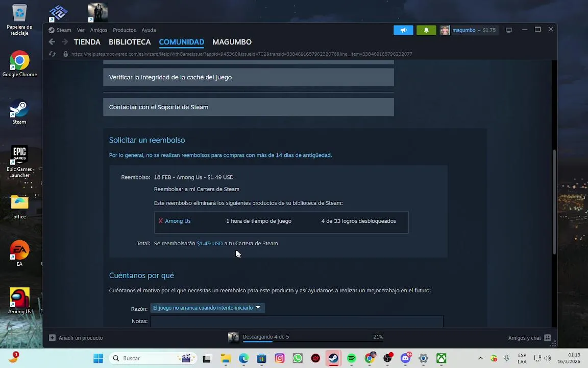Open the green notifications bell
Screen dimensions: 588x368
[426, 30]
